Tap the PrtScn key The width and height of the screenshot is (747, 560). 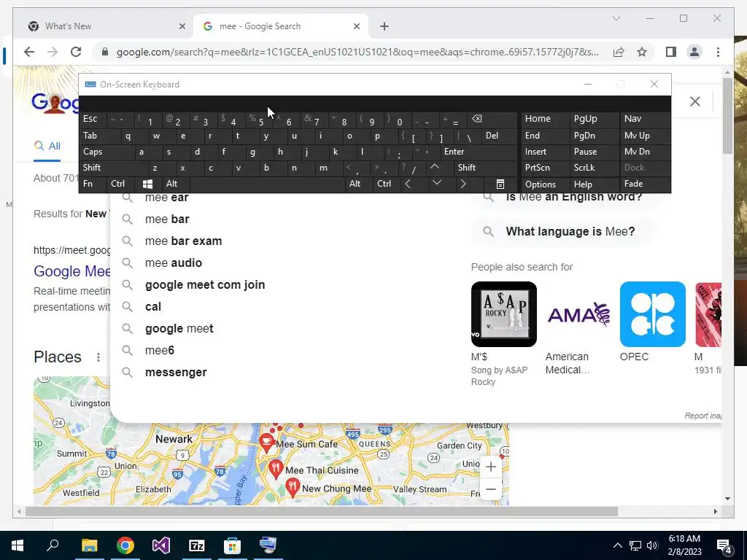[x=544, y=168]
